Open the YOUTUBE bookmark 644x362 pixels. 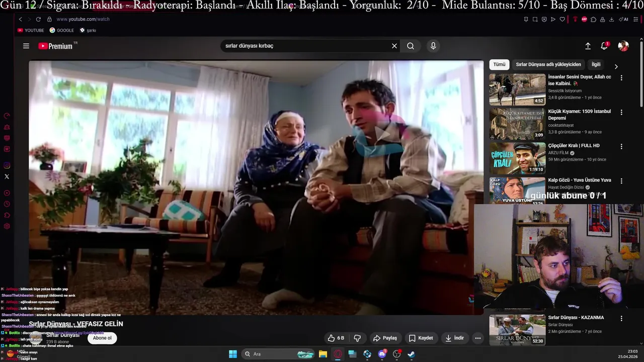click(x=31, y=30)
